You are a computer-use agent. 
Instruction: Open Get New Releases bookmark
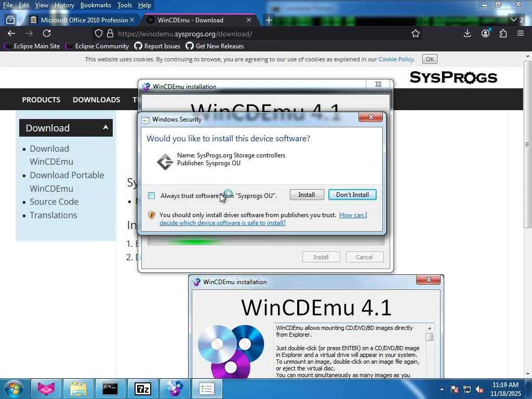[x=215, y=46]
